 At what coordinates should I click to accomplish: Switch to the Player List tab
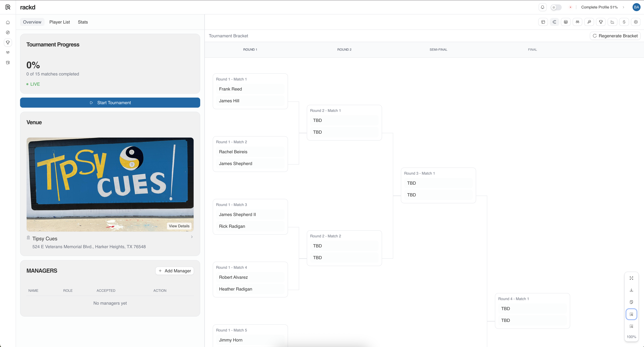coord(60,22)
